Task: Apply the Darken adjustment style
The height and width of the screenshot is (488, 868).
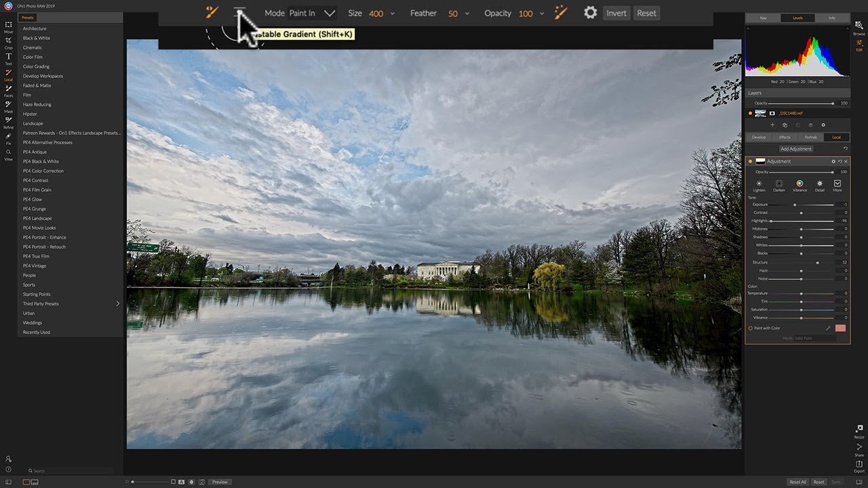Action: click(779, 185)
